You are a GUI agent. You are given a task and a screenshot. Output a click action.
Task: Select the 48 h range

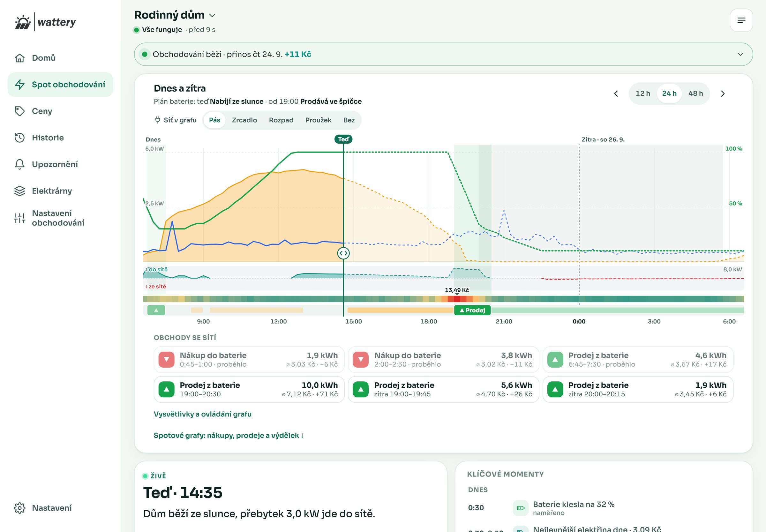(696, 94)
